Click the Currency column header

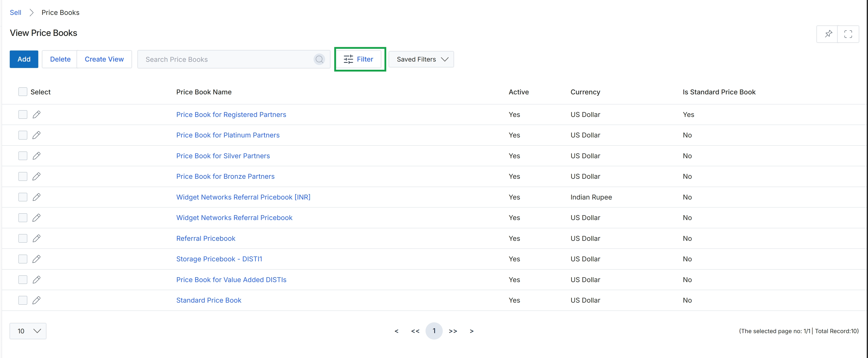[585, 92]
